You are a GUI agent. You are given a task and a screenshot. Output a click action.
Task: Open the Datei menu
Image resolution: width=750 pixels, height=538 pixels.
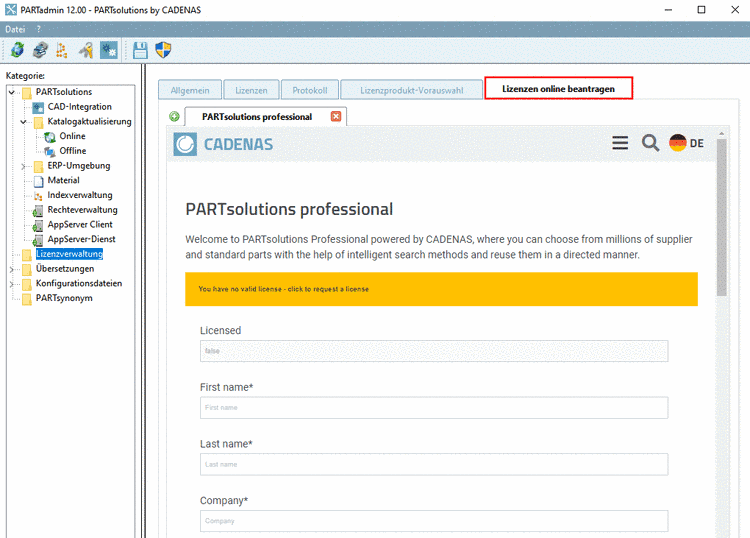(15, 29)
